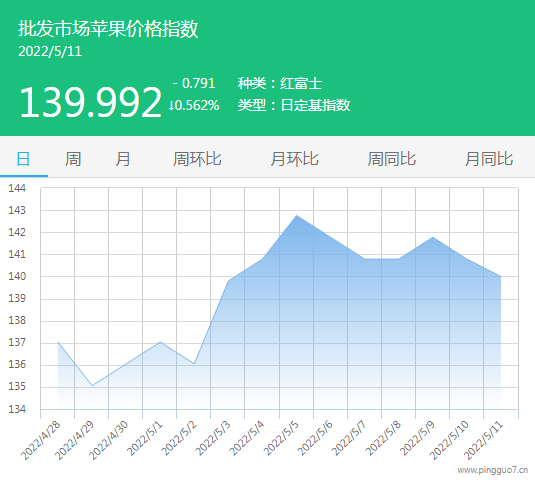Switch to the 周 weekly tab
535x480 pixels.
point(73,159)
